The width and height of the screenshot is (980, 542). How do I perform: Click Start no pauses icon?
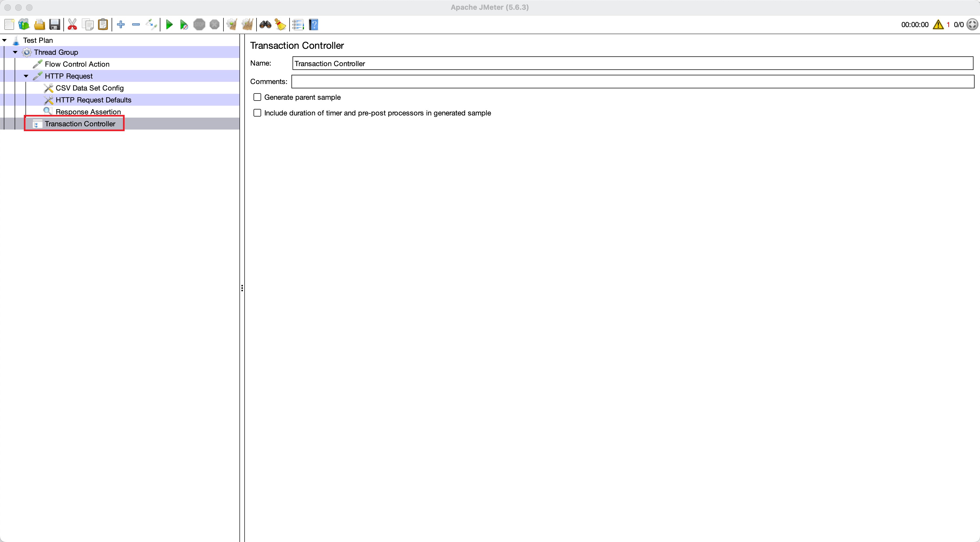(x=184, y=25)
